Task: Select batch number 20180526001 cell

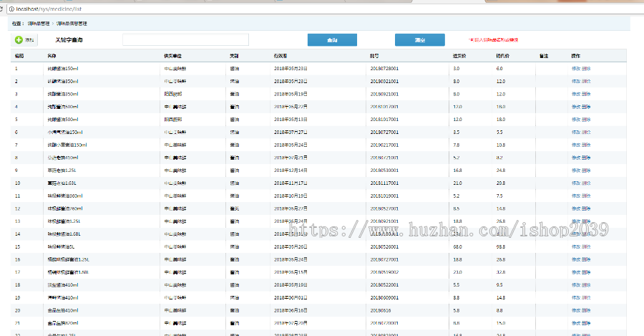Action: click(x=384, y=246)
